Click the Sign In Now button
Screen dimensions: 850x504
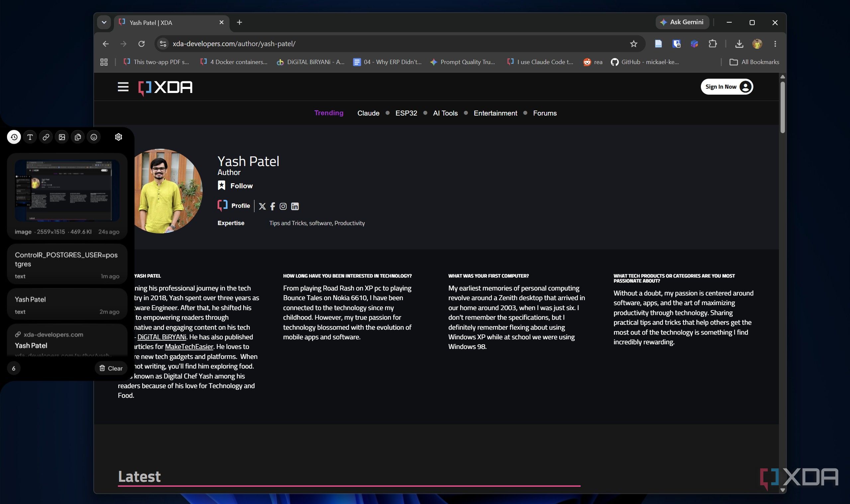(x=727, y=87)
